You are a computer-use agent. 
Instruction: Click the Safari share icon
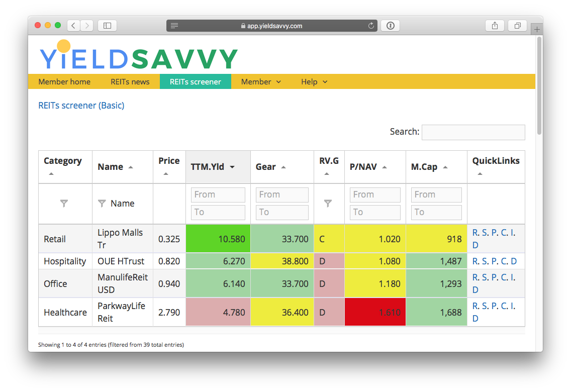tap(495, 26)
